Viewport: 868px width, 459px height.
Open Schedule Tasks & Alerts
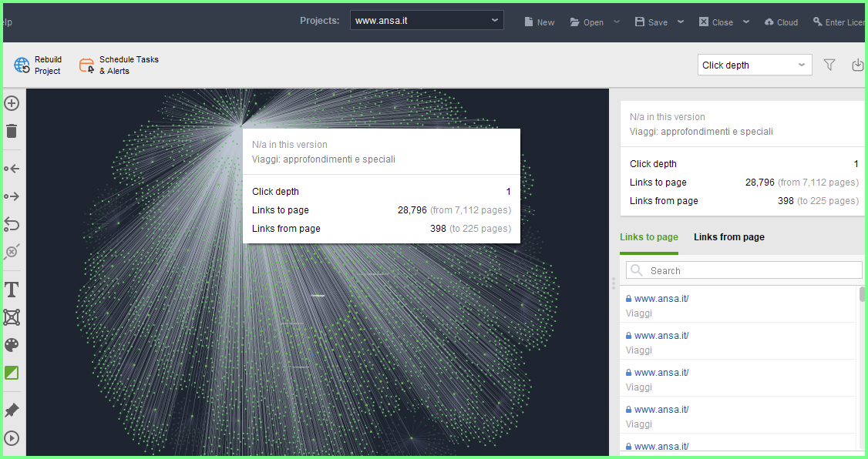click(x=119, y=65)
